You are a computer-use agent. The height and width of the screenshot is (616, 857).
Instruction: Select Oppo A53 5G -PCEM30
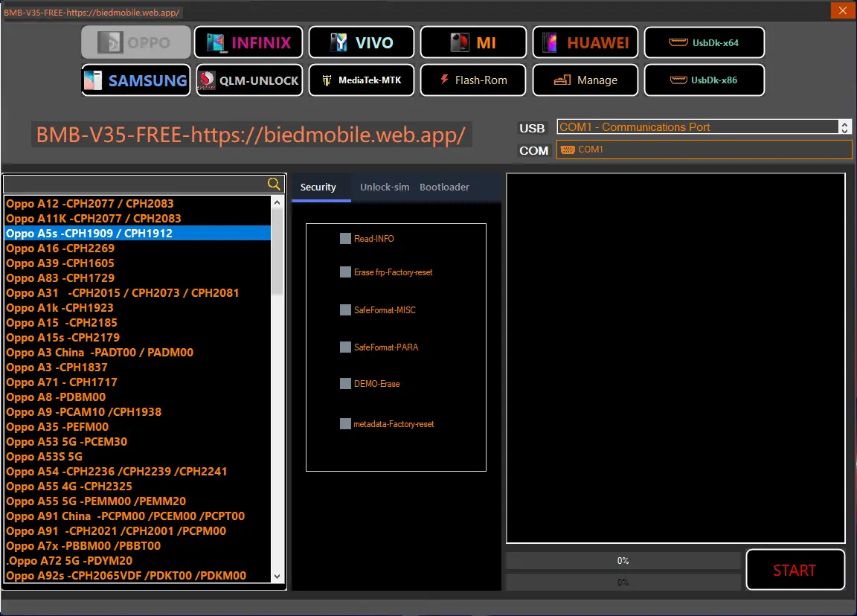click(x=138, y=442)
